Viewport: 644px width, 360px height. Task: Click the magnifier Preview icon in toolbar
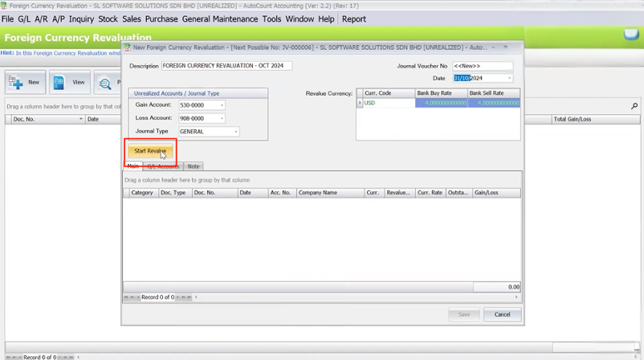(105, 82)
